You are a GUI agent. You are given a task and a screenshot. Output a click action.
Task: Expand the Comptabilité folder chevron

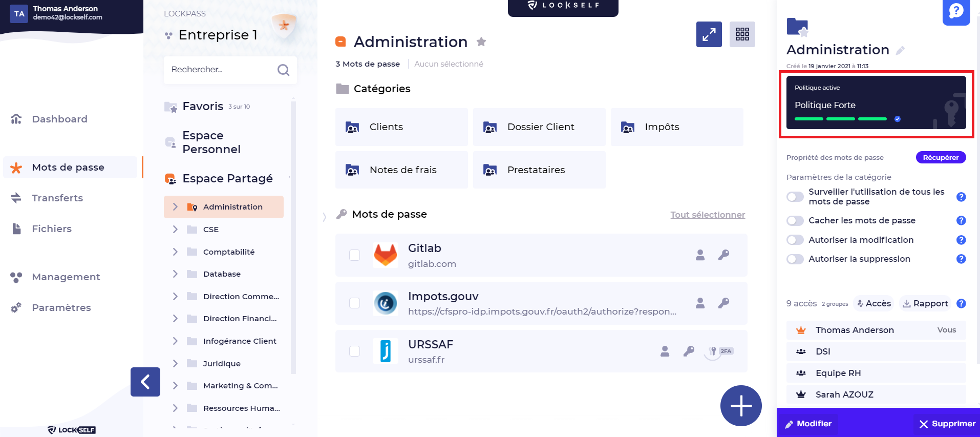tap(175, 252)
